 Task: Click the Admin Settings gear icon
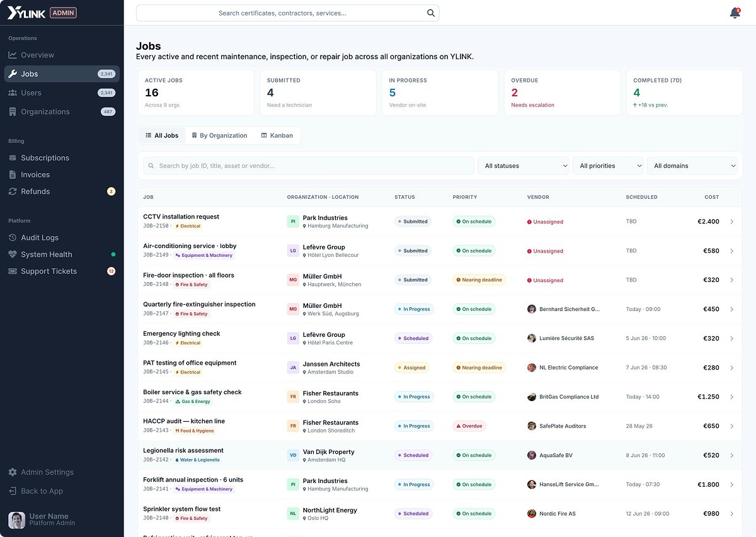13,472
